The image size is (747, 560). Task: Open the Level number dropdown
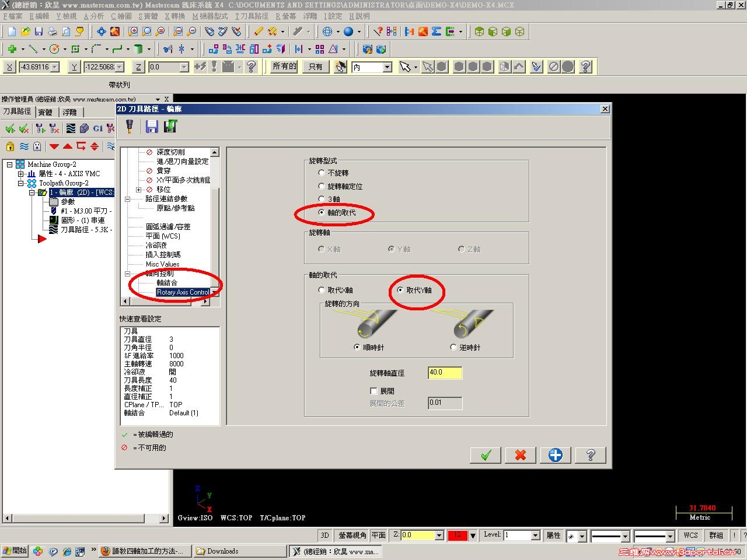click(535, 535)
